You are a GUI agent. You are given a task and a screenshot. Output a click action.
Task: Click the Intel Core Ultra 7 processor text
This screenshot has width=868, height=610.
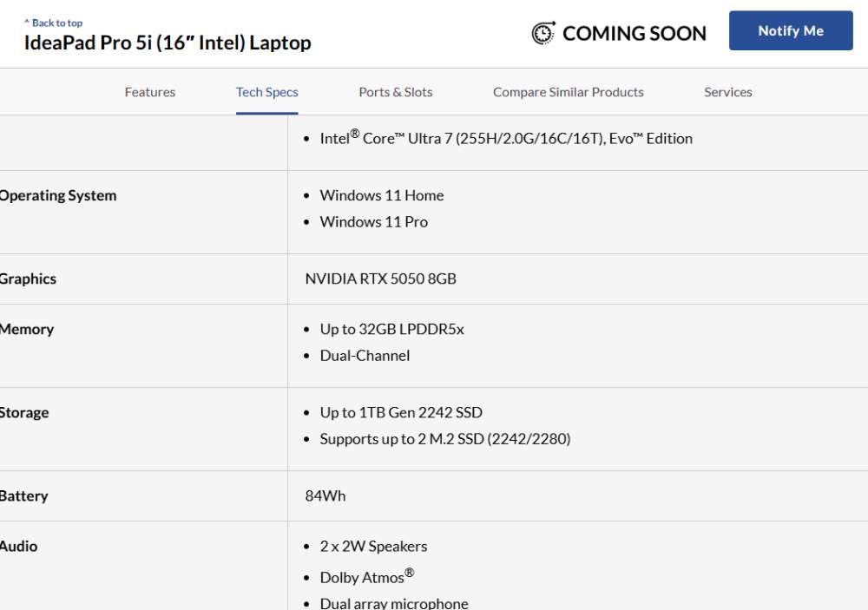(506, 138)
